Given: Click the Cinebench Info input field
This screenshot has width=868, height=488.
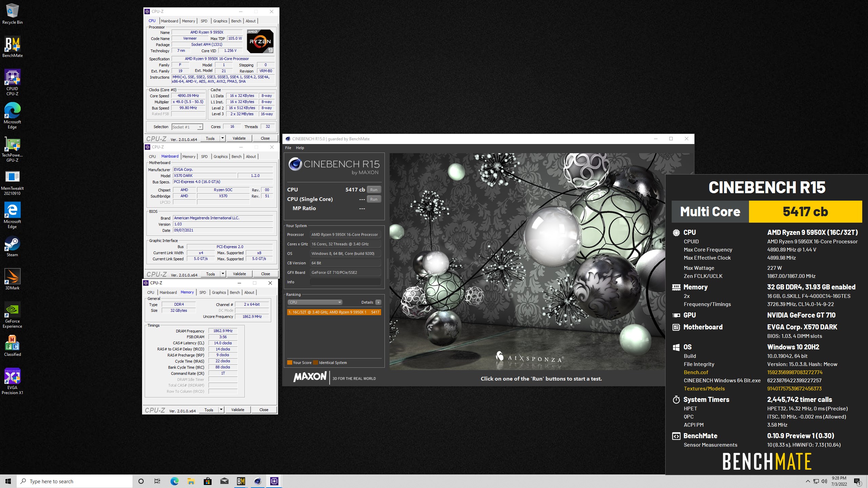Looking at the screenshot, I should (345, 282).
